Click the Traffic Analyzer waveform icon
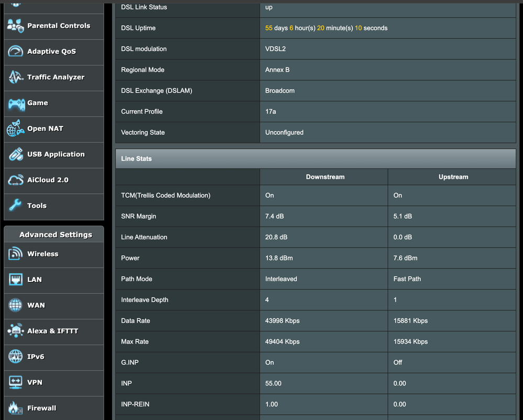523x420 pixels. 16,77
